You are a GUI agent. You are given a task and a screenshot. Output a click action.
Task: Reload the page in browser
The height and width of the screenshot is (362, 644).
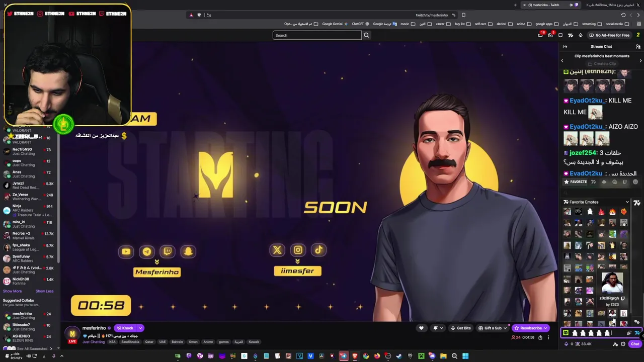tap(623, 15)
